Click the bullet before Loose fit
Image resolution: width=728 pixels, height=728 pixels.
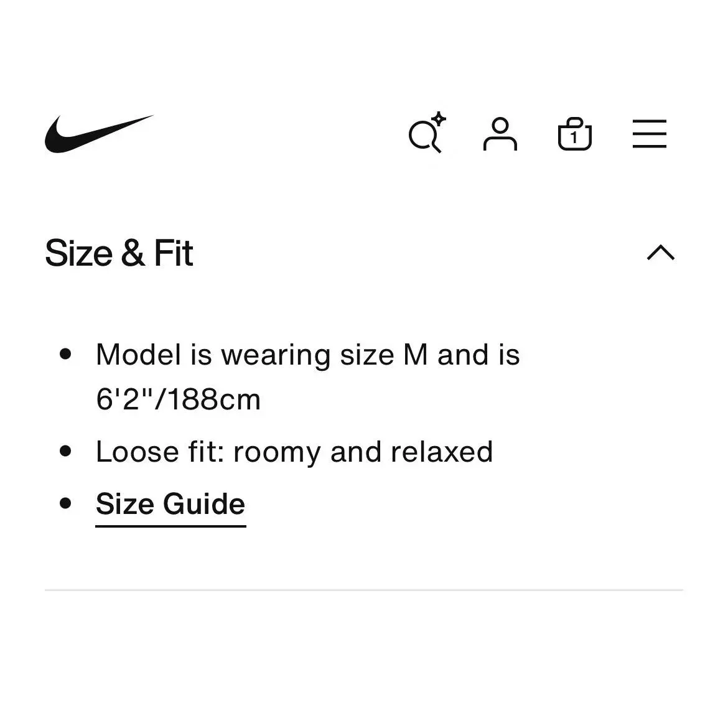(x=65, y=451)
